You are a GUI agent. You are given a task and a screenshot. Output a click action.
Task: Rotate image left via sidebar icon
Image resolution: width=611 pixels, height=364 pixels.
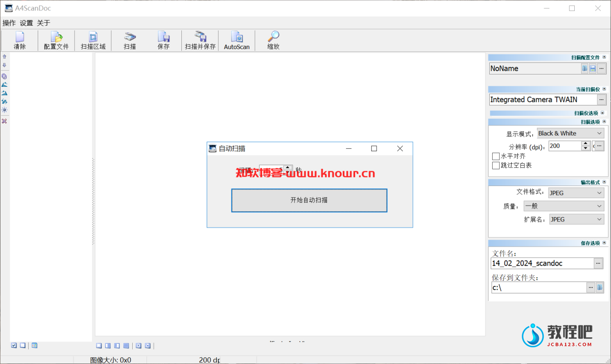click(x=4, y=84)
